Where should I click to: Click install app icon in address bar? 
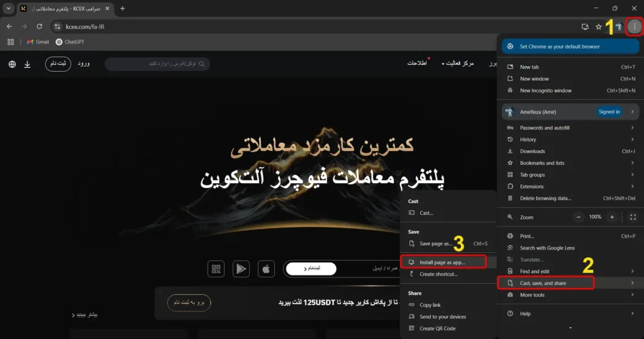point(586,26)
